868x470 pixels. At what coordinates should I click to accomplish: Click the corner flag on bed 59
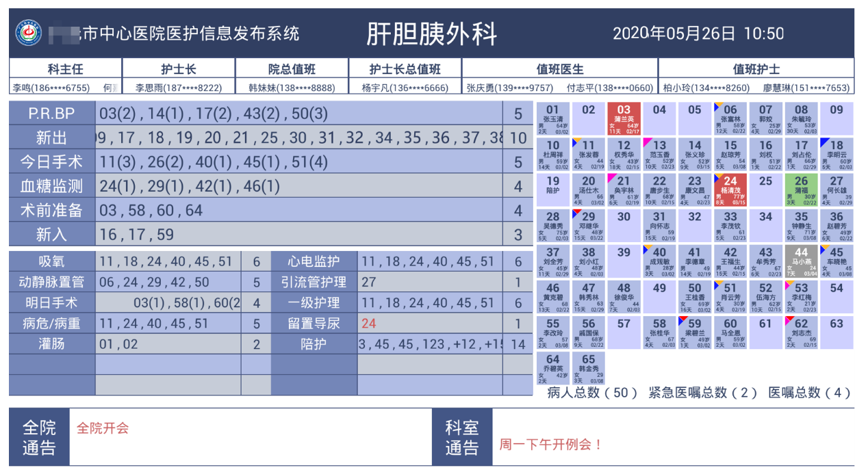tap(682, 319)
